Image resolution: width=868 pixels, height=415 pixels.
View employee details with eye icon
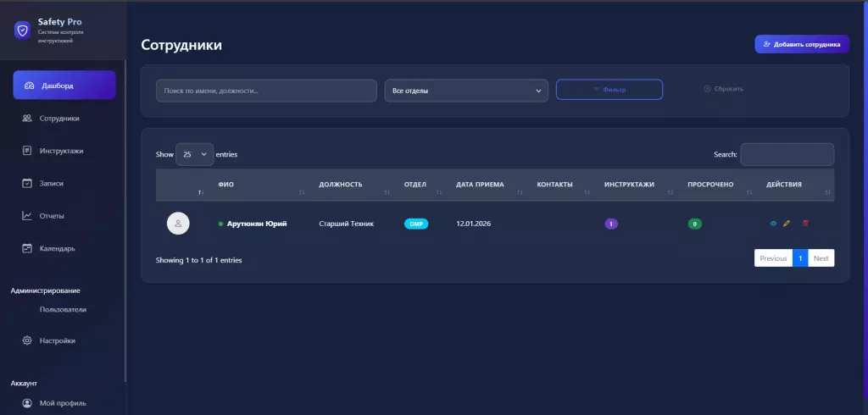772,224
